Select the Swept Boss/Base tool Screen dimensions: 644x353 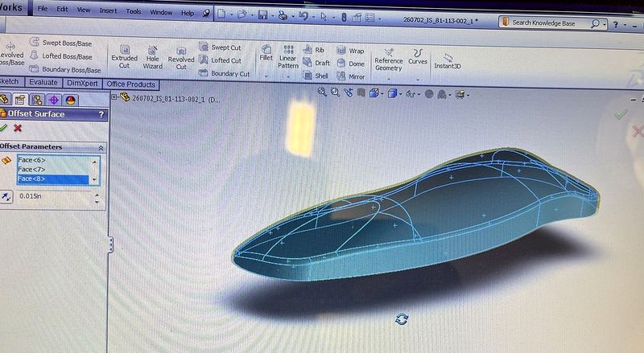point(61,43)
